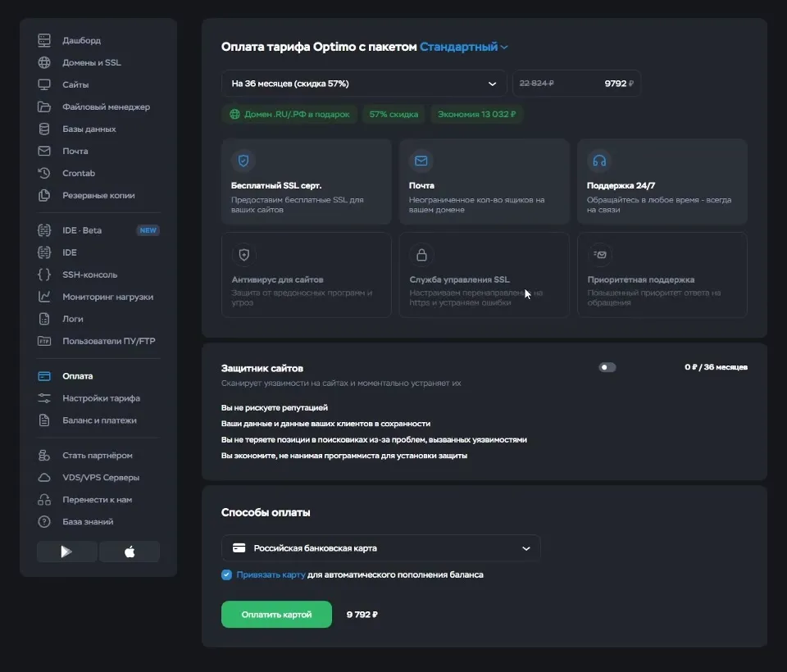This screenshot has height=672, width=787.
Task: Open the Файловый менеджер menu item
Action: click(x=106, y=107)
